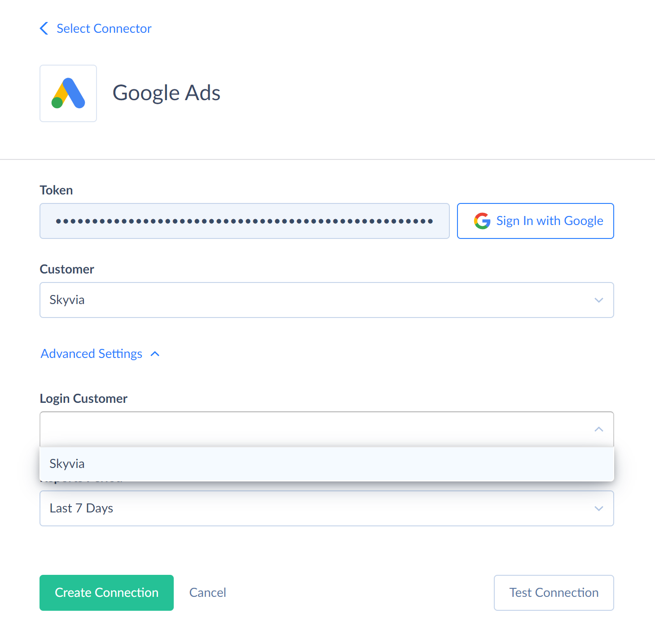Image resolution: width=655 pixels, height=644 pixels.
Task: Click the back arrow beside Select Connector
Action: click(x=44, y=28)
